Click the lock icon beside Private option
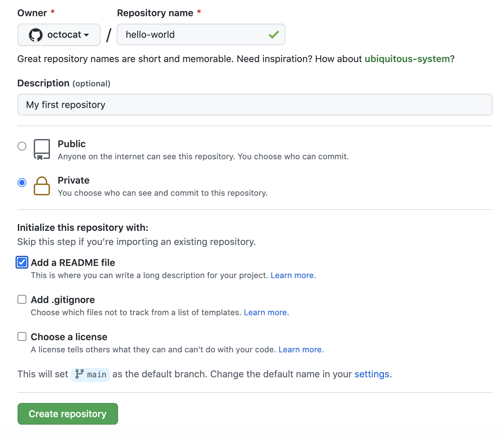 pyautogui.click(x=41, y=186)
